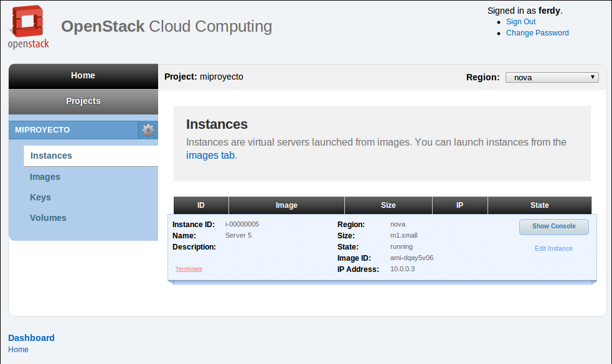Open Images in the sidebar
612x364 pixels.
(x=45, y=177)
